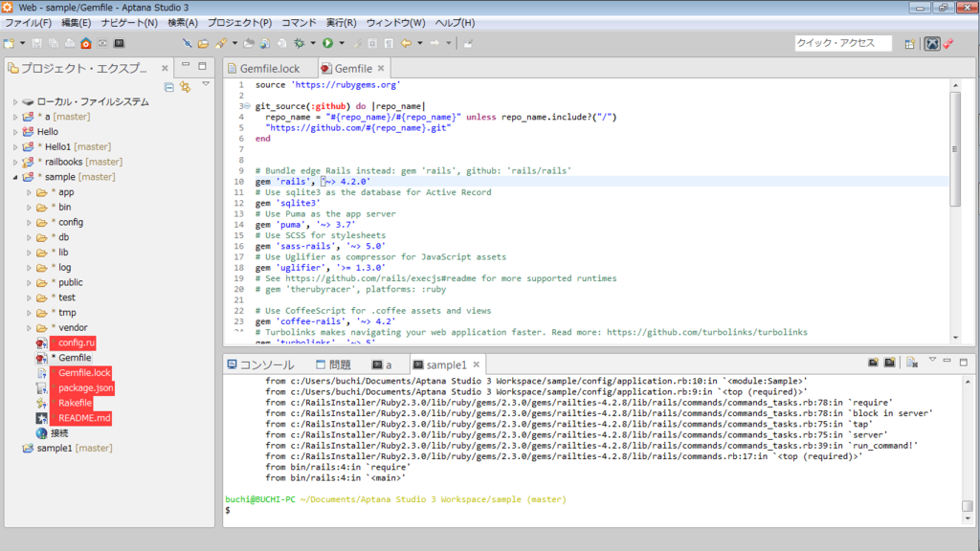Click Collapse All icon in Project Explorer
This screenshot has height=551, width=980.
(x=168, y=87)
